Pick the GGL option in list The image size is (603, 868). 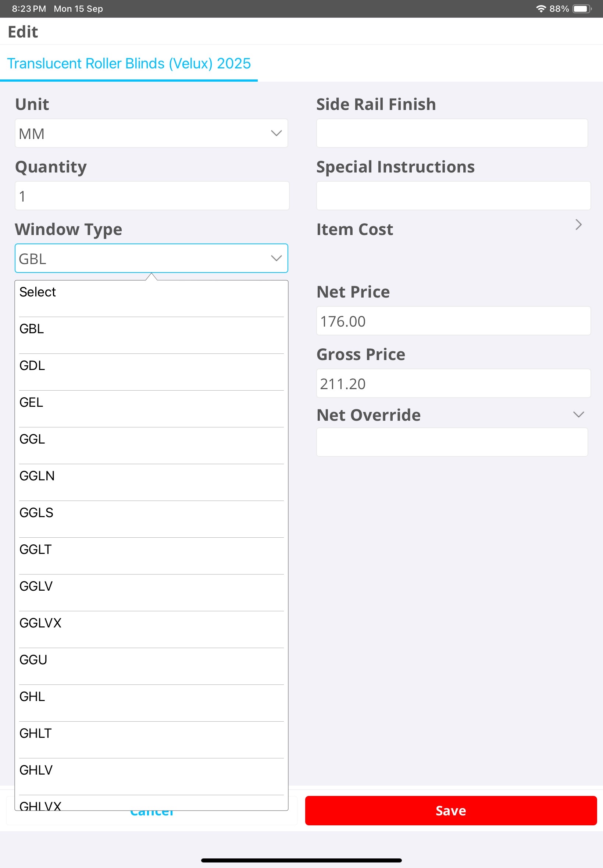pyautogui.click(x=151, y=439)
